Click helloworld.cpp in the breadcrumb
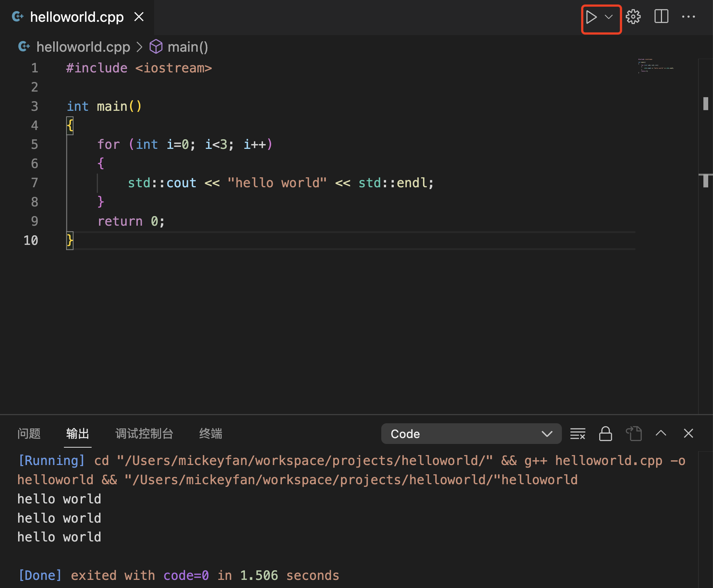The width and height of the screenshot is (713, 588). pyautogui.click(x=83, y=47)
